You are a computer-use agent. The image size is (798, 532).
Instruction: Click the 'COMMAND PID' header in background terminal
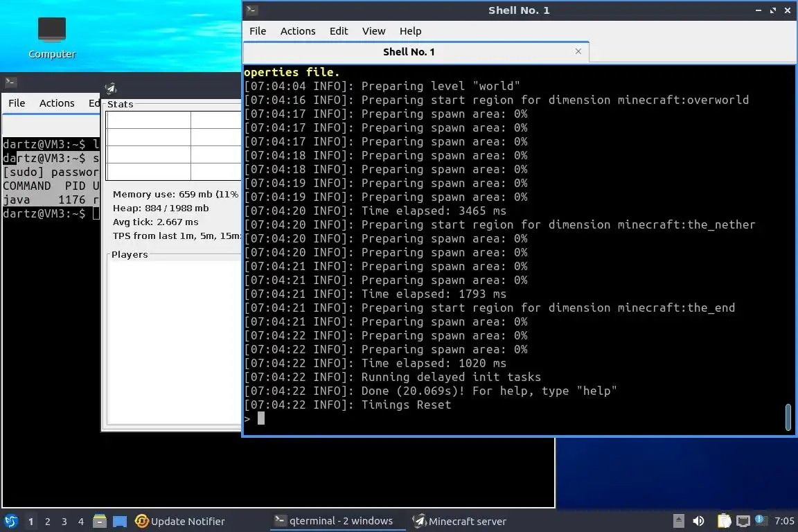pyautogui.click(x=51, y=186)
